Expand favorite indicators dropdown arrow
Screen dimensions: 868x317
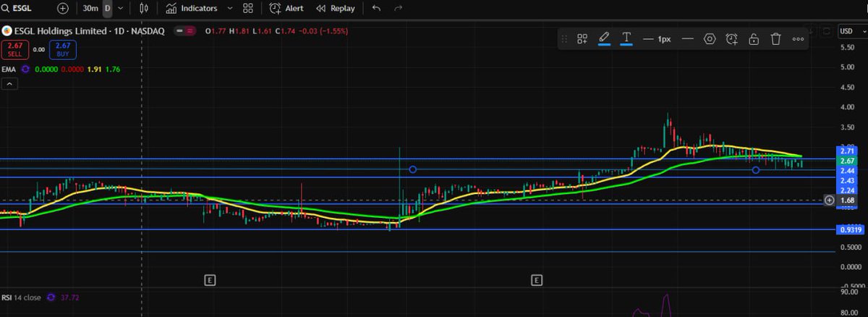pyautogui.click(x=229, y=9)
